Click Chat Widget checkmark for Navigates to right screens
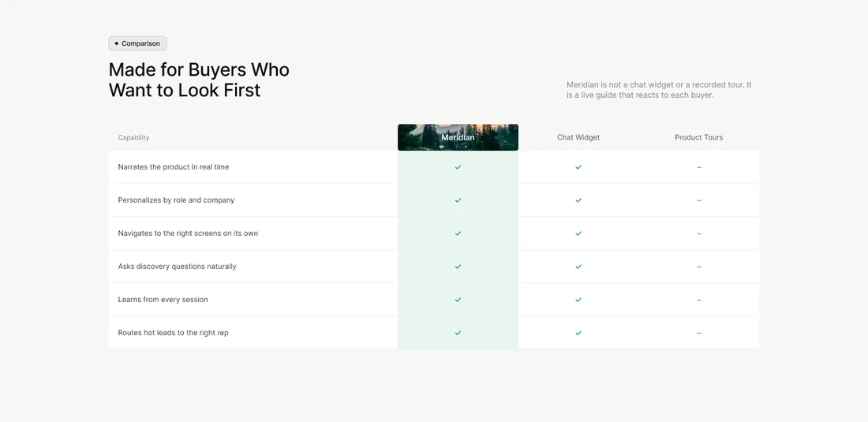The height and width of the screenshot is (422, 868). pyautogui.click(x=578, y=233)
